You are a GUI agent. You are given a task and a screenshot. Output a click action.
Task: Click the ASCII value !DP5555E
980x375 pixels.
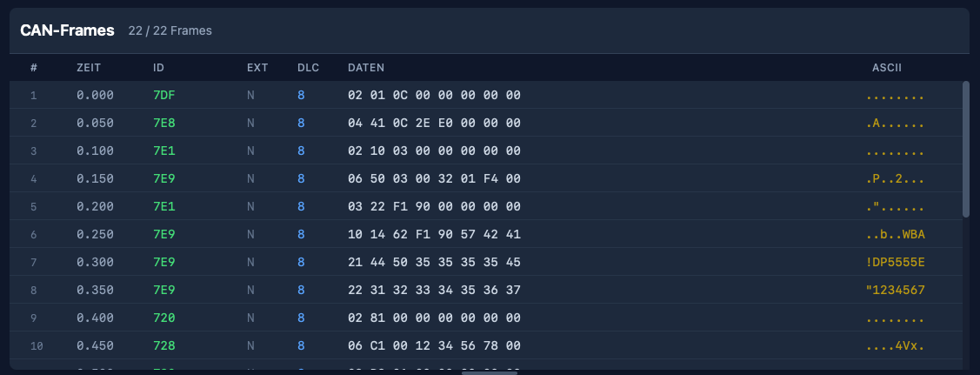[x=895, y=263]
